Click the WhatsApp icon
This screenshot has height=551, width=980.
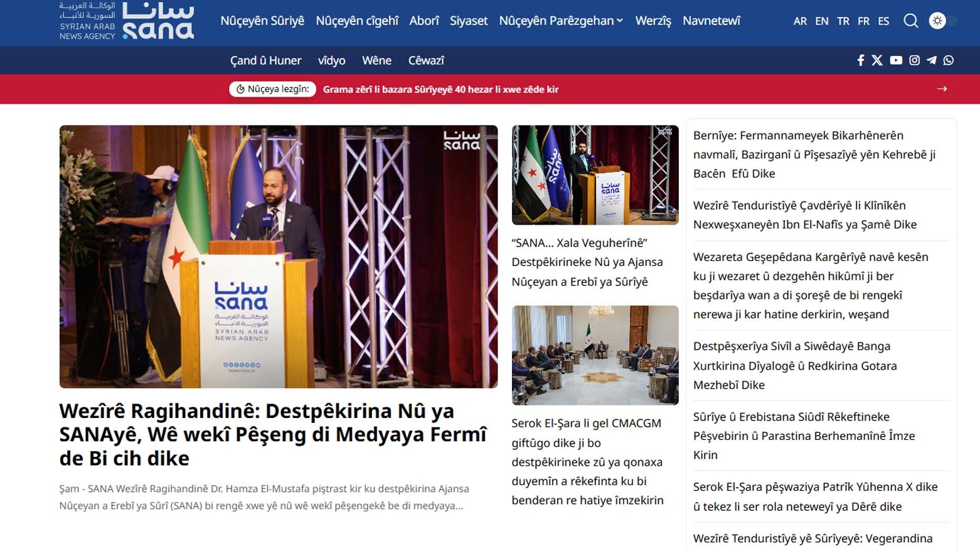tap(949, 60)
